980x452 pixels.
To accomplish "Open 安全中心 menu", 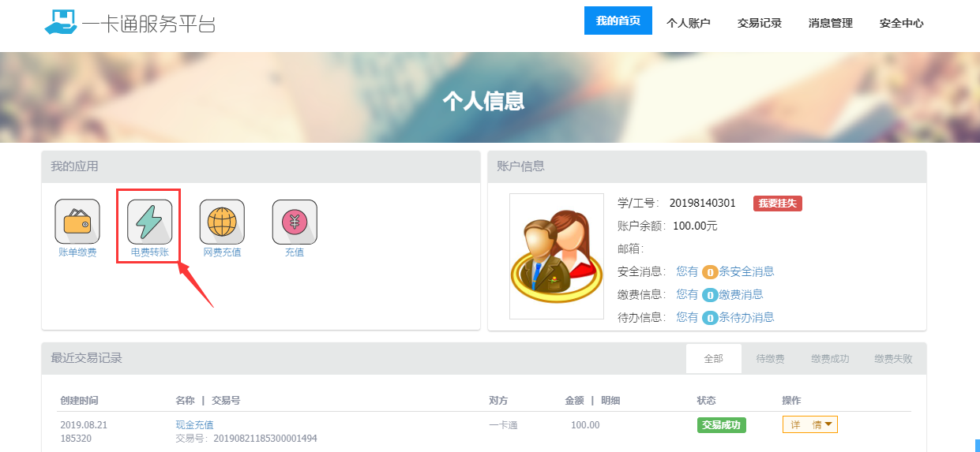I will tap(902, 23).
